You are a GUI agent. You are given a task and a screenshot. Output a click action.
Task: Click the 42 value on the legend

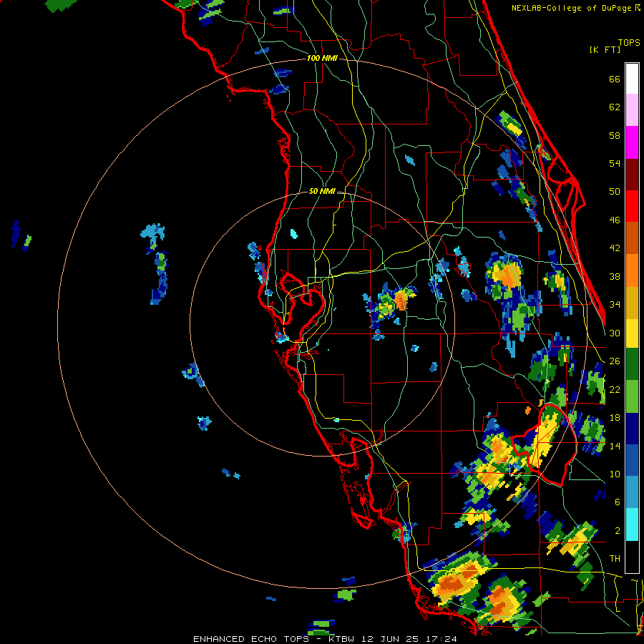(x=615, y=248)
